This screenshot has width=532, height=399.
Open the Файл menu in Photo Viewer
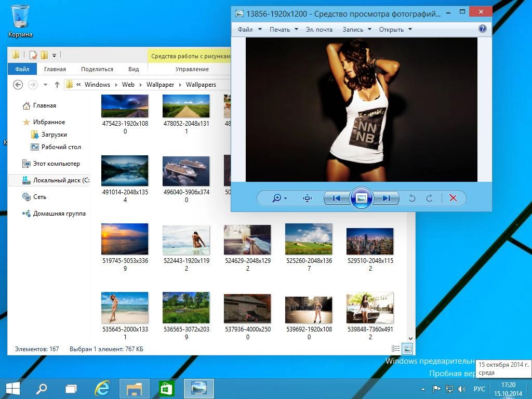(x=249, y=30)
